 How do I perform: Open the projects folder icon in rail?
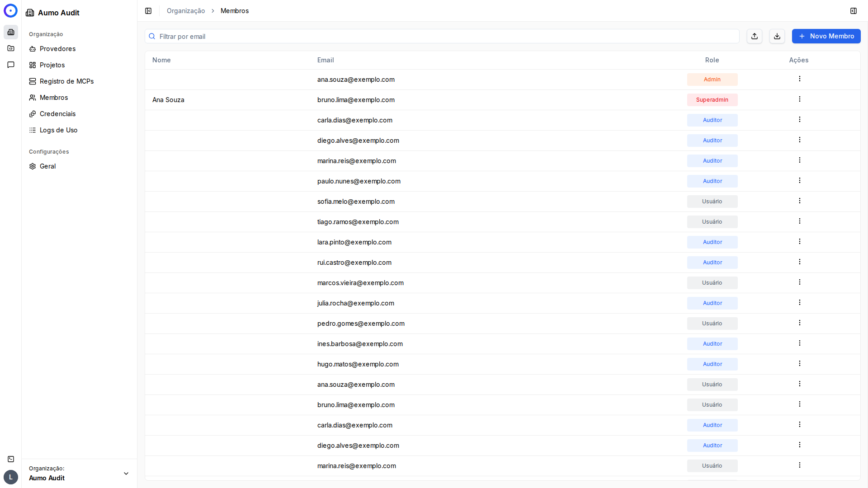(11, 48)
